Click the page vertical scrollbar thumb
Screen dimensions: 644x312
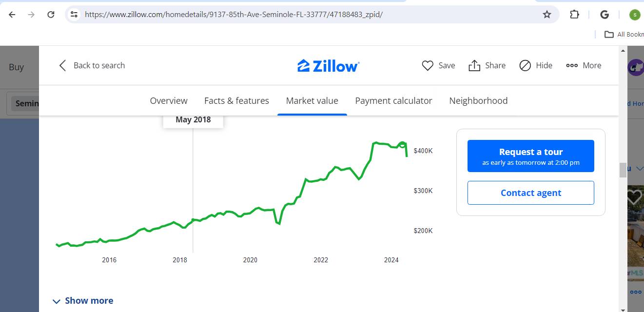click(x=623, y=170)
